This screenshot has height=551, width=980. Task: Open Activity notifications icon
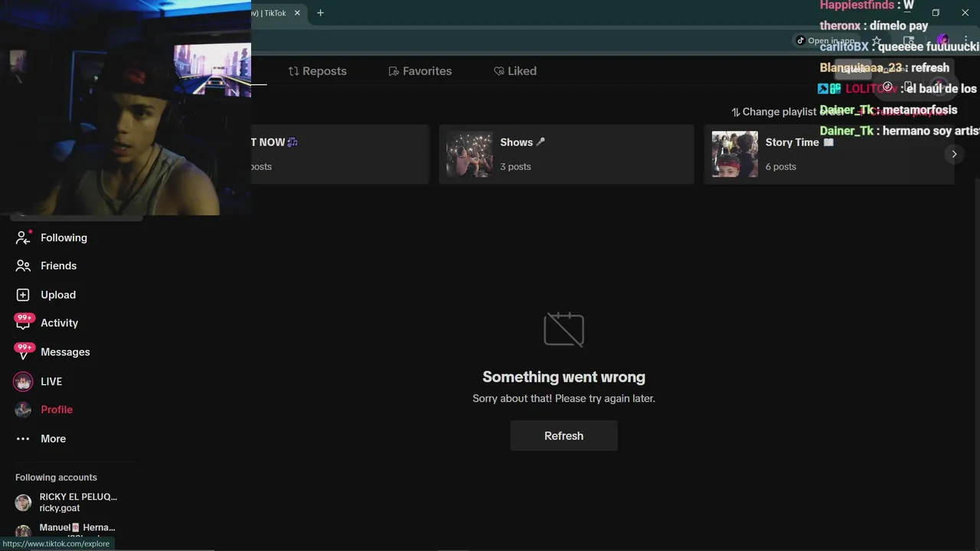tap(23, 323)
